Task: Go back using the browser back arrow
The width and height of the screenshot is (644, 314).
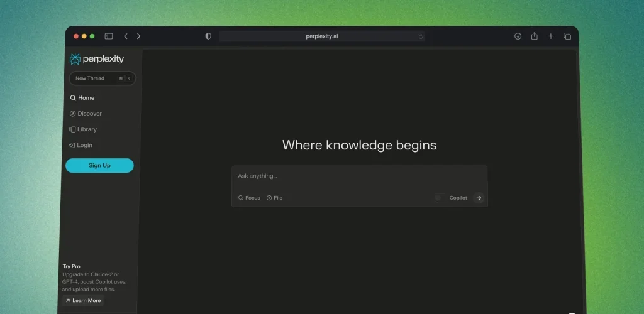Action: click(126, 36)
